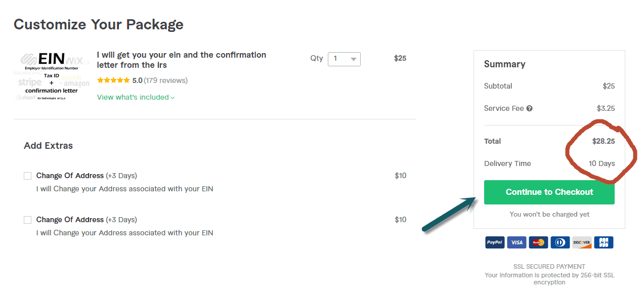Click the JCB card icon

pos(604,242)
